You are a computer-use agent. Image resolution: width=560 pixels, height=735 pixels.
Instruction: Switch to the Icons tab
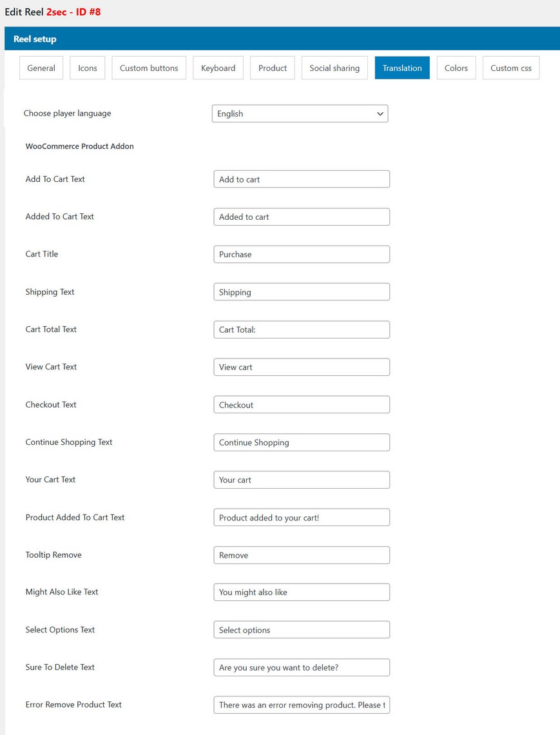(88, 68)
